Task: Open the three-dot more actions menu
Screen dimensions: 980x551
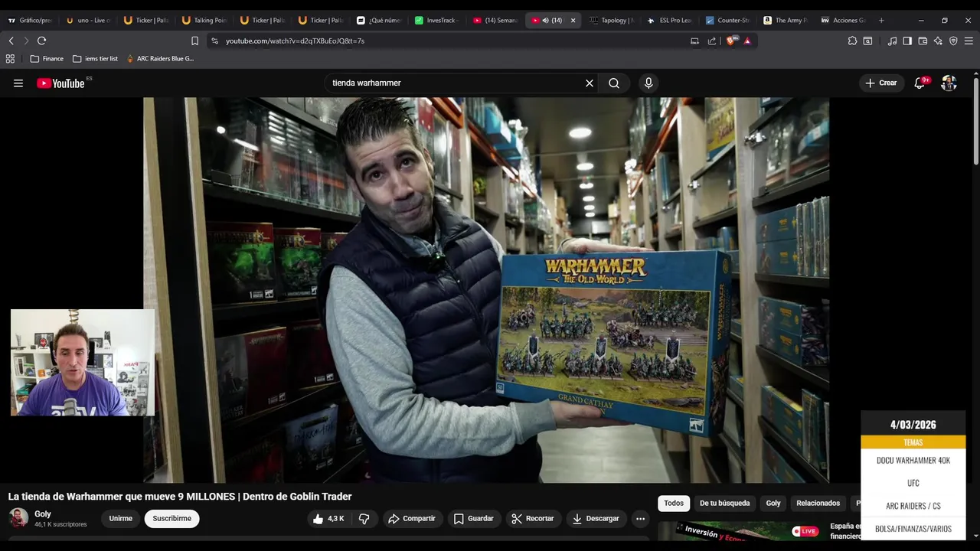Action: click(641, 519)
